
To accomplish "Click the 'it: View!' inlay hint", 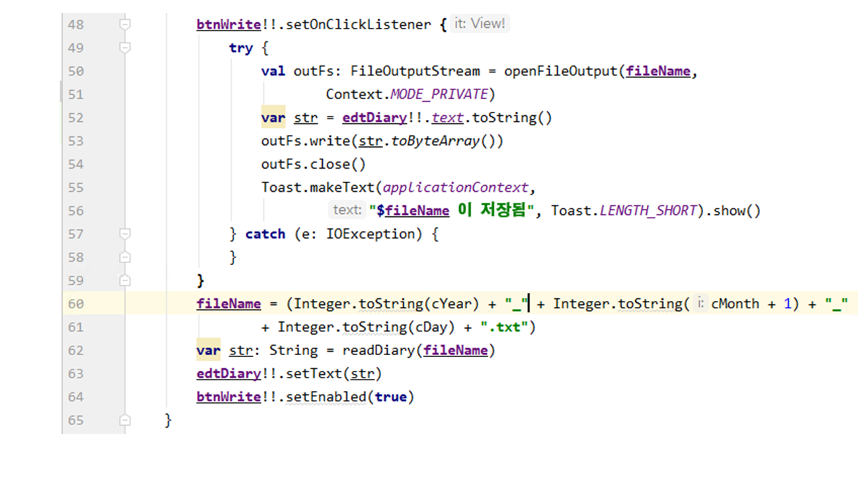I will coord(479,24).
